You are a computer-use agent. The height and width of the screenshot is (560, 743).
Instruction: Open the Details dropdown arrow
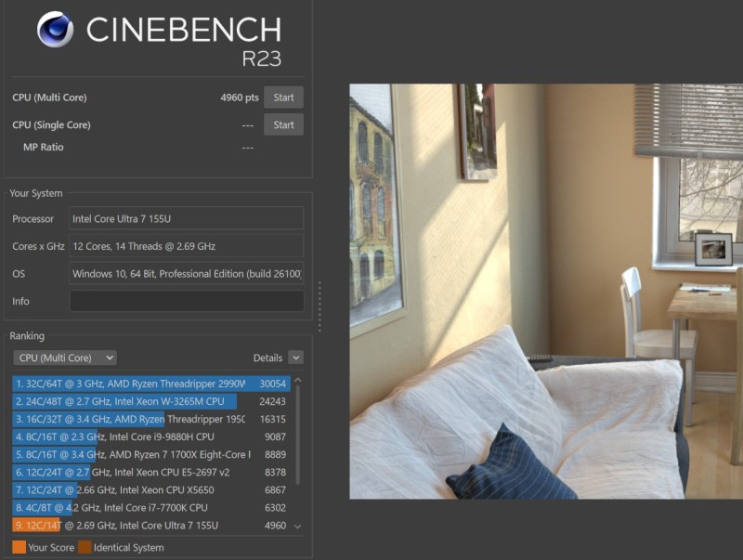[296, 358]
